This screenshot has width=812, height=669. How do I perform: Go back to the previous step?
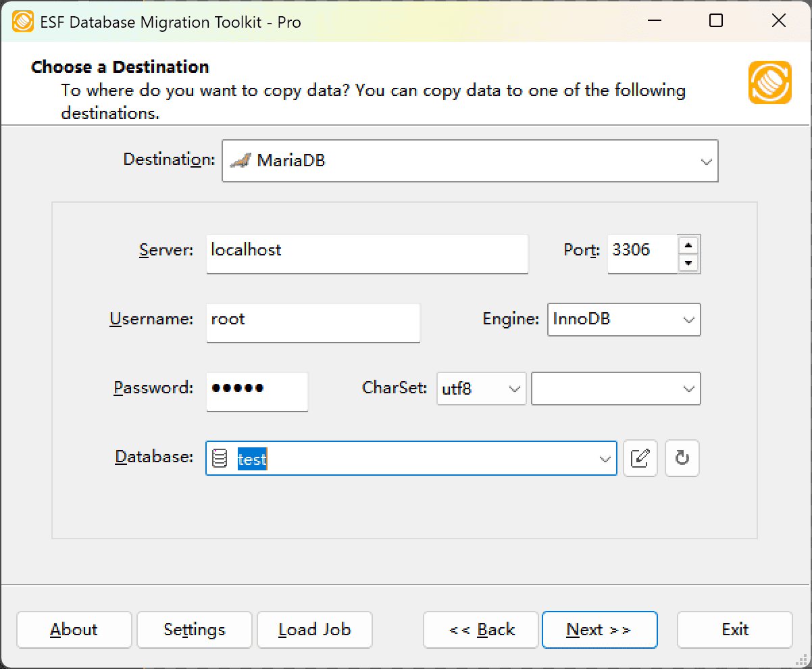click(480, 630)
